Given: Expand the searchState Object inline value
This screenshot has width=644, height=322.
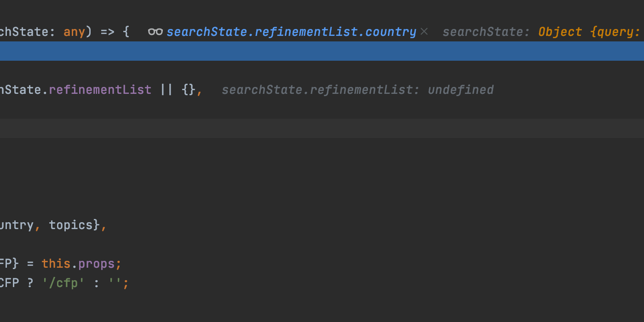Looking at the screenshot, I should pos(591,32).
